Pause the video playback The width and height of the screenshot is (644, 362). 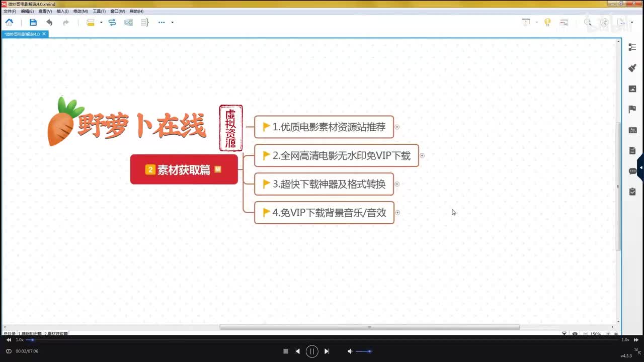click(312, 351)
